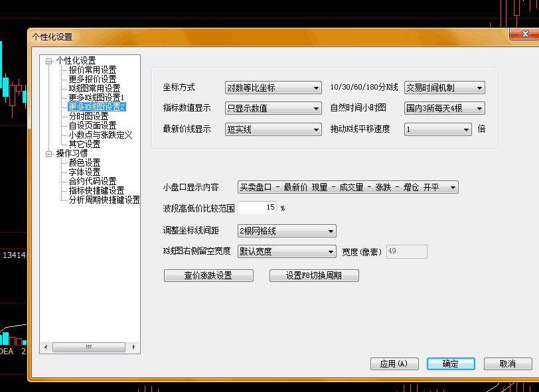Click the tree panel horizontal scrollbar
This screenshot has height=392, width=539.
(x=88, y=347)
